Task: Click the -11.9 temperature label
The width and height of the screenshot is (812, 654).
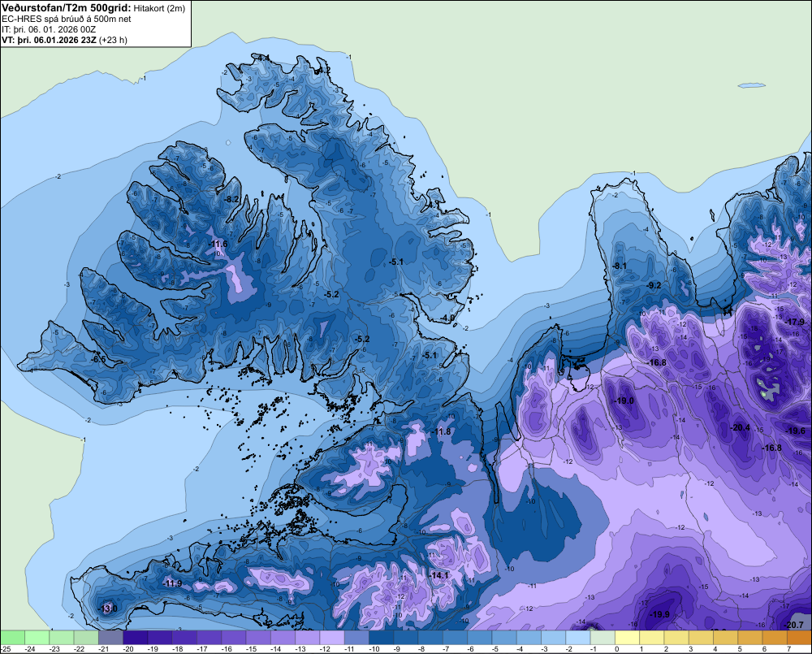Action: [x=172, y=583]
